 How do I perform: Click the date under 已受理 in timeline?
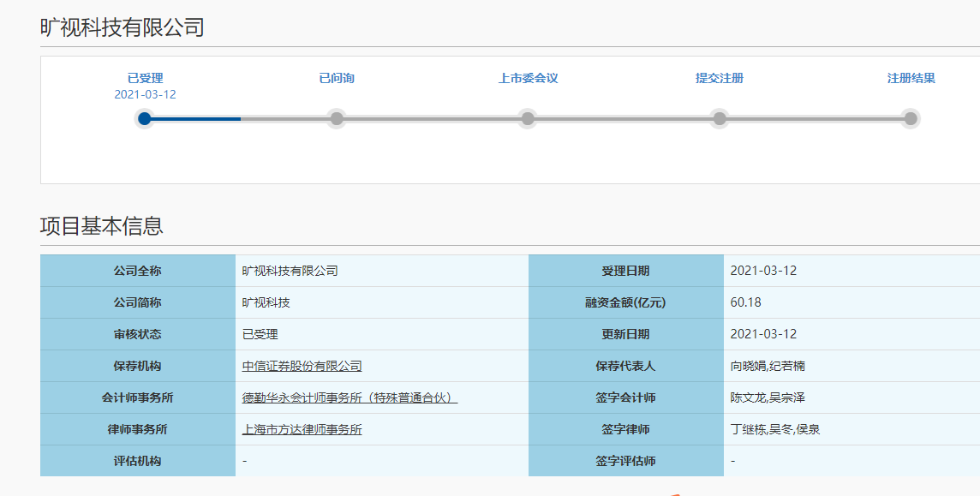coord(145,94)
